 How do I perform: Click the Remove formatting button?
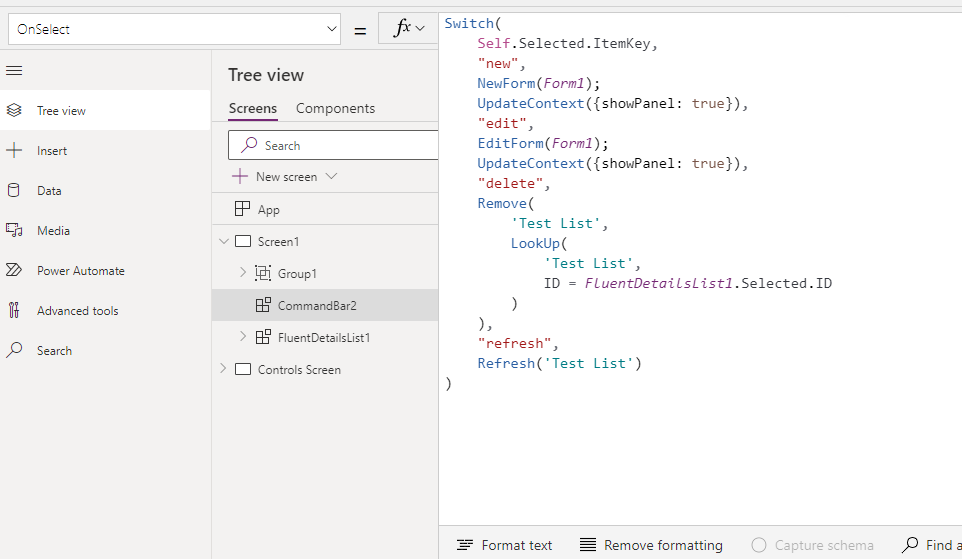[x=651, y=545]
